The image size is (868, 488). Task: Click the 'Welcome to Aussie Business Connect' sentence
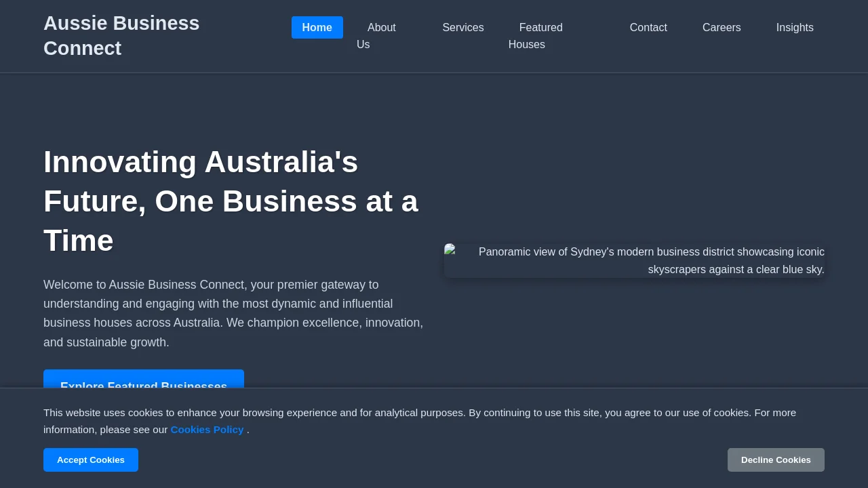tap(144, 285)
